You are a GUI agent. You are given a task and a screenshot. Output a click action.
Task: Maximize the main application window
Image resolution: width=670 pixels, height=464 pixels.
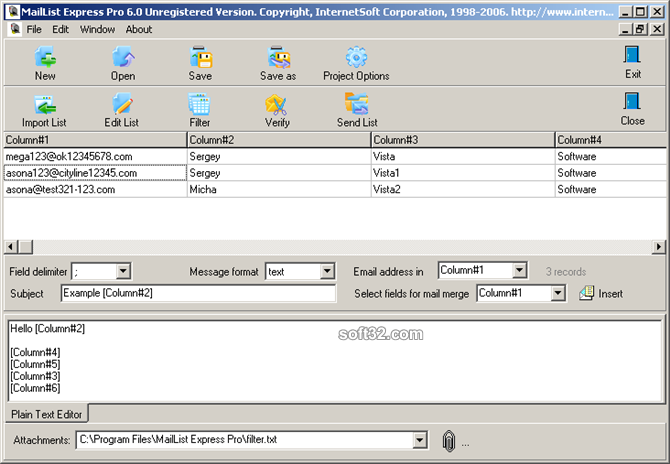640,12
